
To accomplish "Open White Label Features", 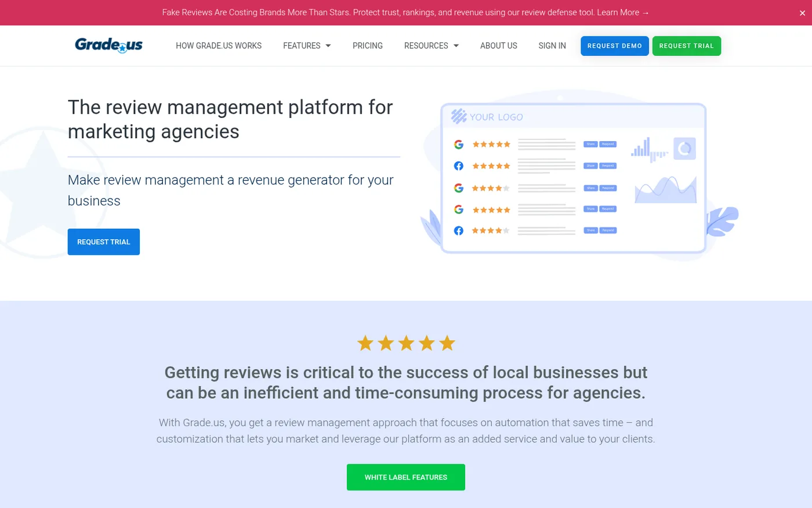I will pyautogui.click(x=406, y=477).
